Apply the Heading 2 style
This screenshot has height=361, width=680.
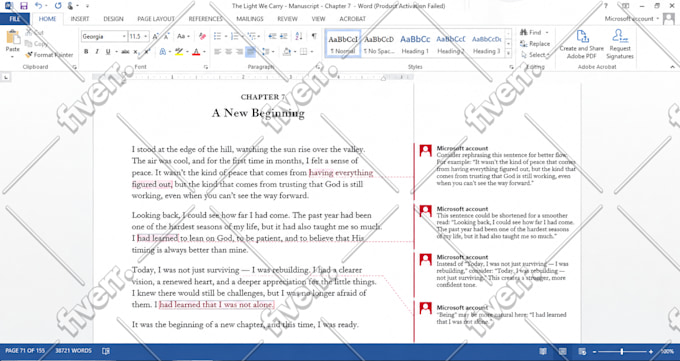(x=451, y=44)
